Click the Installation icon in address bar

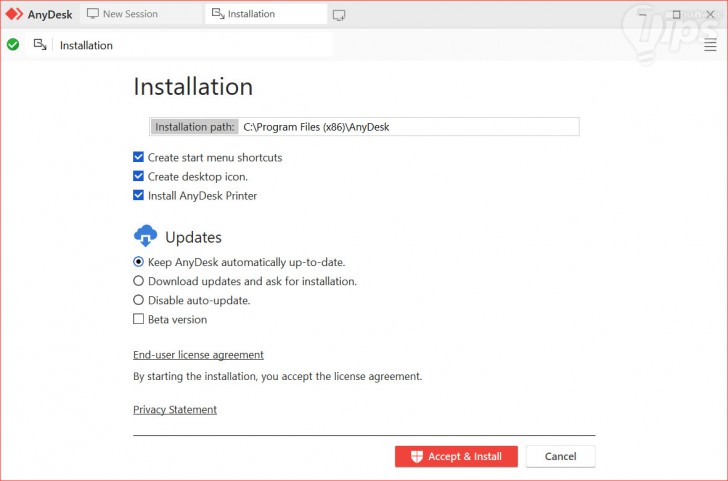tap(40, 45)
